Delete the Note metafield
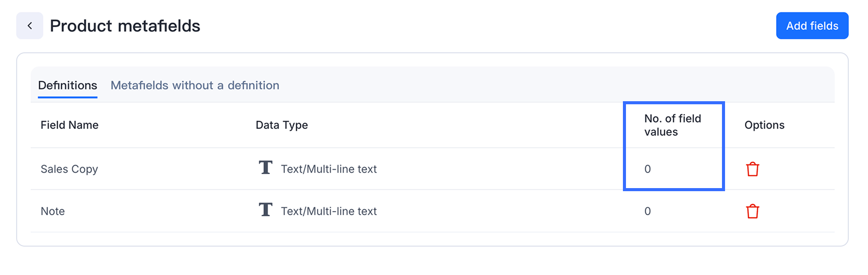 click(x=753, y=211)
